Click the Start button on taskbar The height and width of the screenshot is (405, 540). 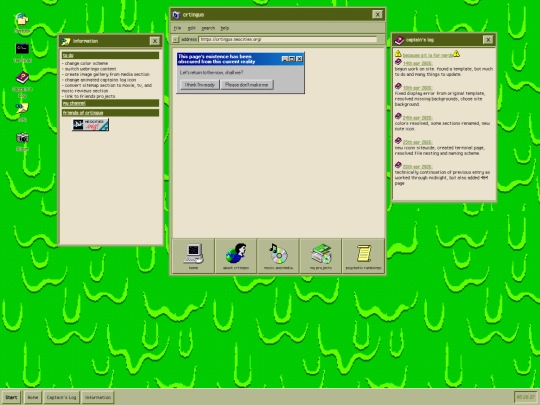pyautogui.click(x=11, y=397)
